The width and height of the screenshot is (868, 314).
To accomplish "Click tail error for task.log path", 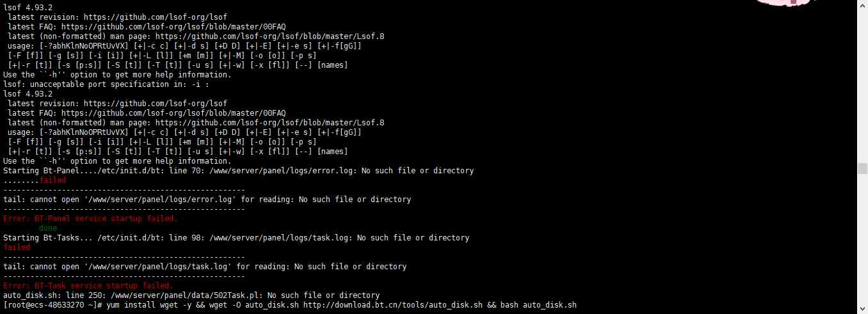I will coord(205,267).
